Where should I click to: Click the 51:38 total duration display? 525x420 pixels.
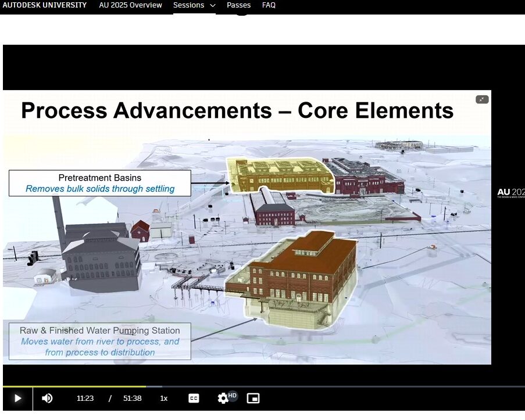click(x=133, y=398)
